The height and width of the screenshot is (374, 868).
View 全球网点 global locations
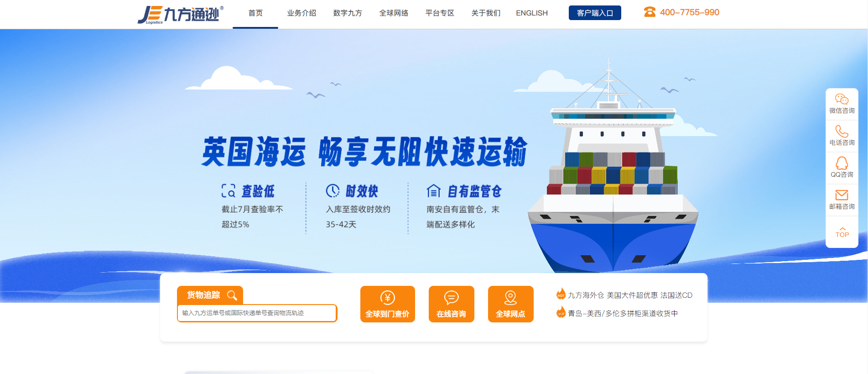tap(510, 304)
